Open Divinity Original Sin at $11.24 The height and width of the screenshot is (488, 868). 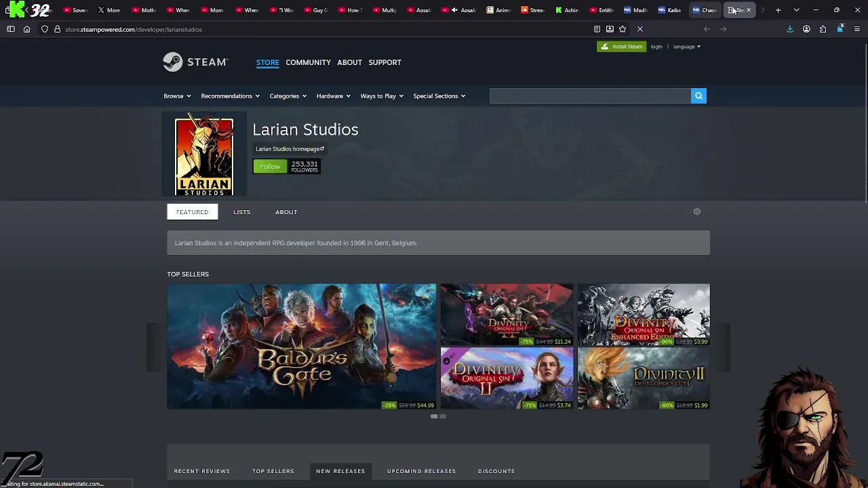coord(507,314)
